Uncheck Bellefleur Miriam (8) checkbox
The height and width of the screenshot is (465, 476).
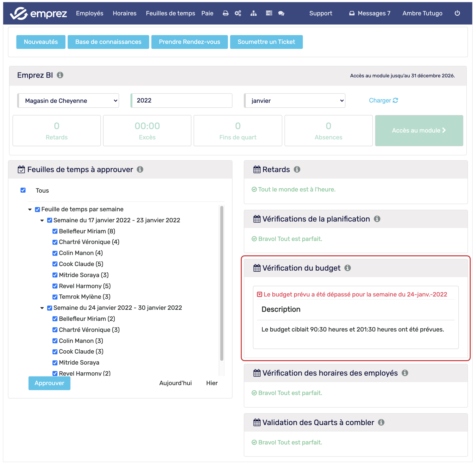(55, 231)
